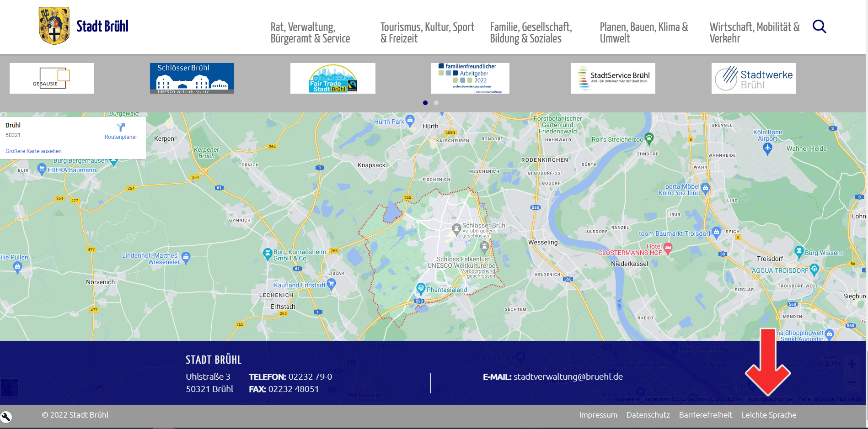Viewport: 868px width, 429px height.
Task: Click the stadtverwaltung@bruehl.de email address
Action: click(568, 376)
